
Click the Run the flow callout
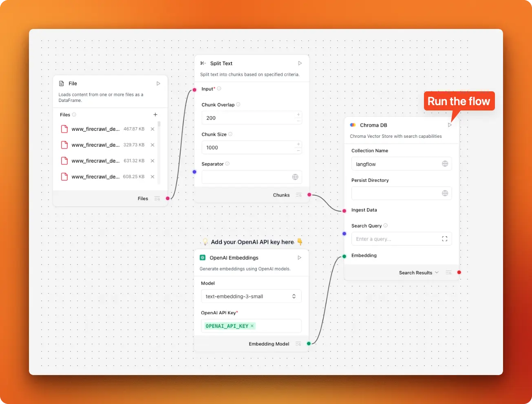459,101
